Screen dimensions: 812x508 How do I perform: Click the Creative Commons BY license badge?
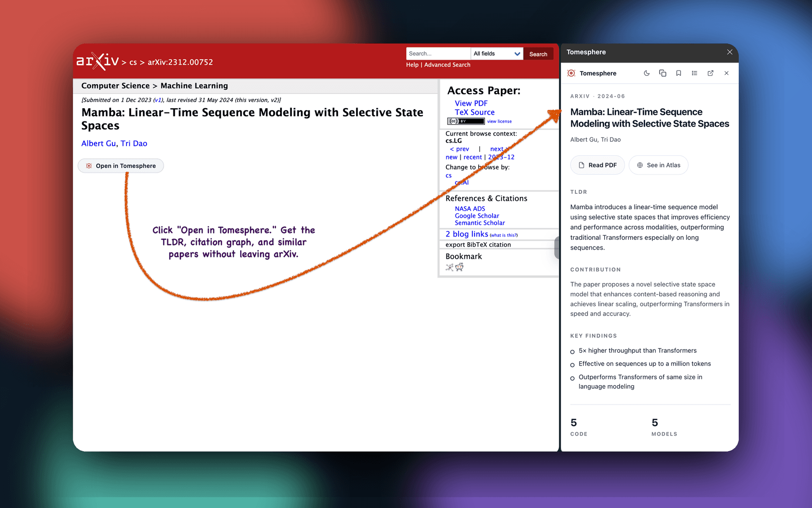[x=466, y=121]
